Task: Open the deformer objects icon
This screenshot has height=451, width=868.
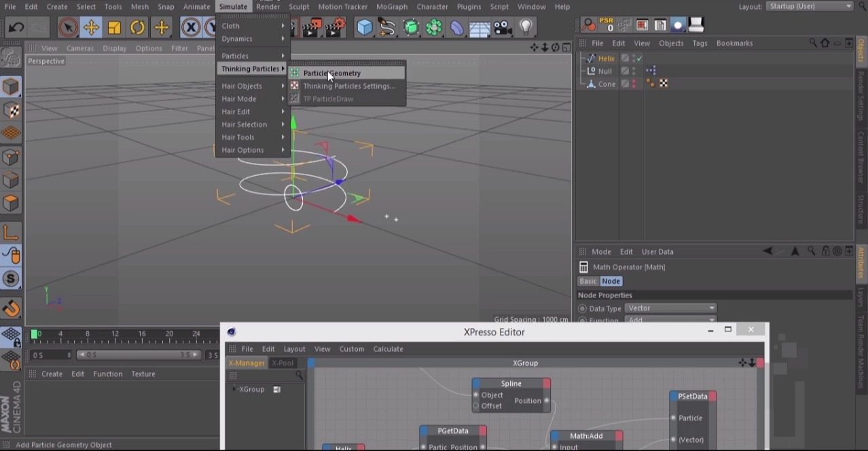Action: tap(457, 28)
